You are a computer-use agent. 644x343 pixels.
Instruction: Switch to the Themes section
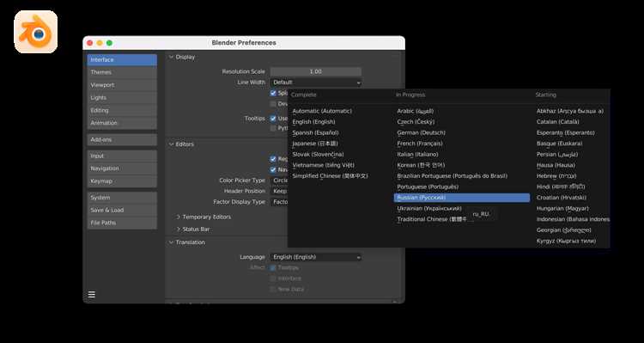122,72
